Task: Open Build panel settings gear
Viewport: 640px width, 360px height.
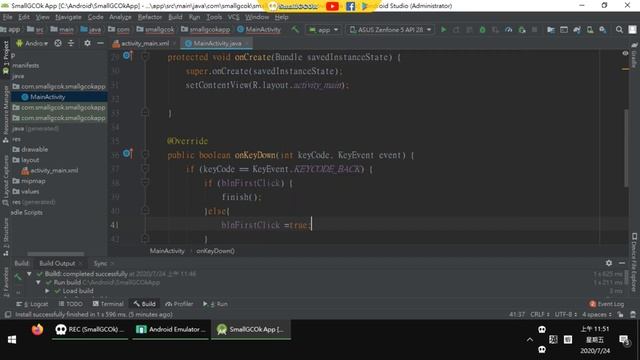Action: 609,263
